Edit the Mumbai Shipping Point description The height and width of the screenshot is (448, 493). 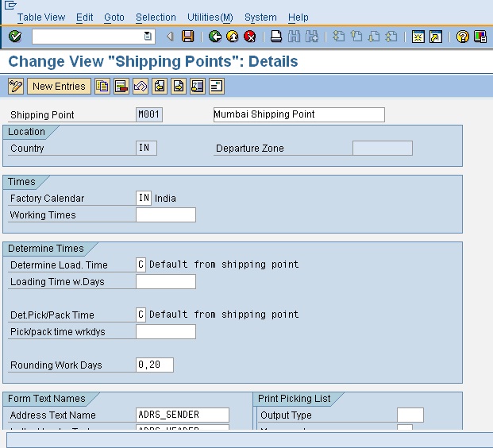tap(298, 114)
